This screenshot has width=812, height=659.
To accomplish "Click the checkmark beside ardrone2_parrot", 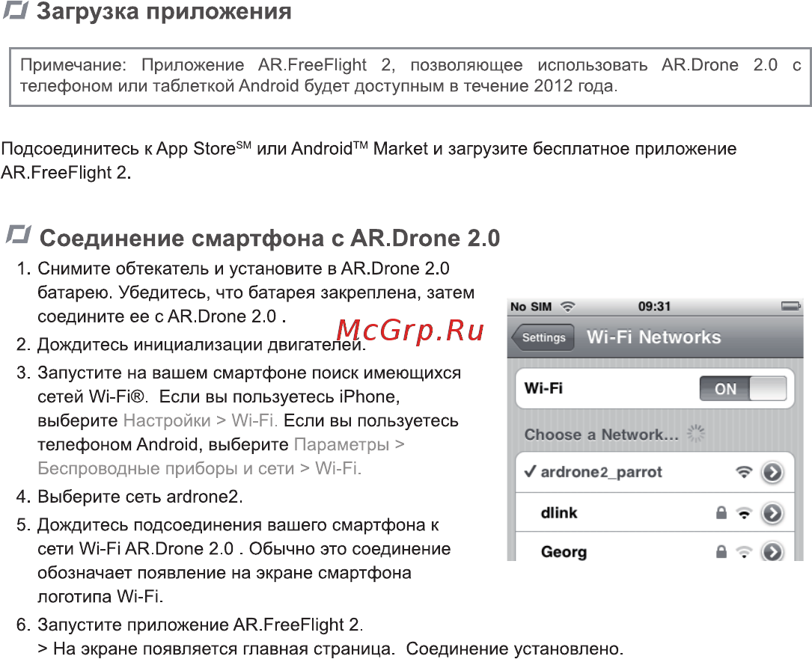I will [x=530, y=471].
